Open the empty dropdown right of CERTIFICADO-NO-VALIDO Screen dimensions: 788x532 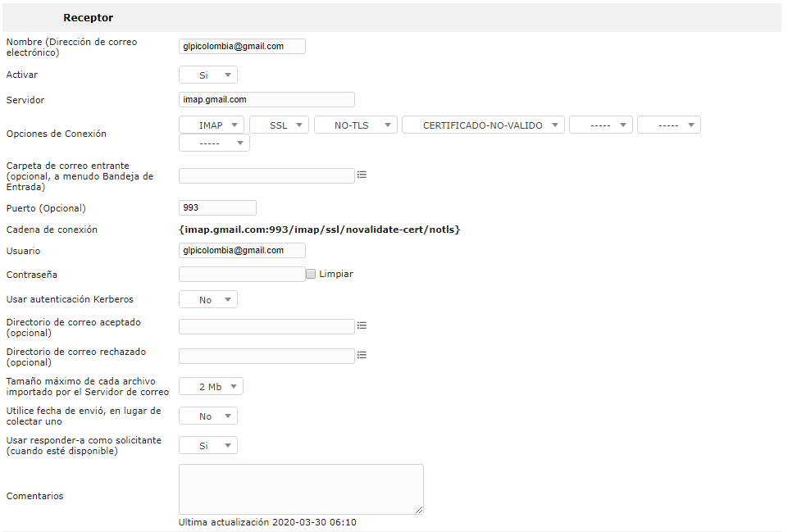pos(601,125)
